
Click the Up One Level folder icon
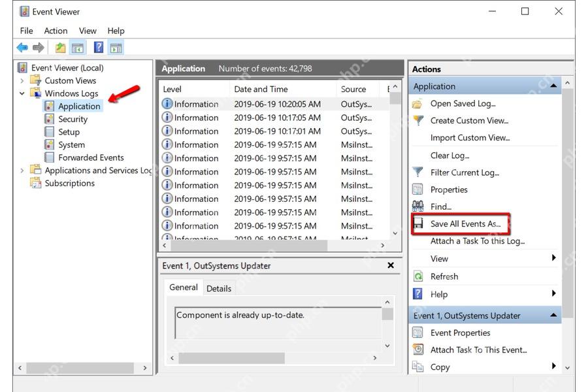click(x=60, y=48)
